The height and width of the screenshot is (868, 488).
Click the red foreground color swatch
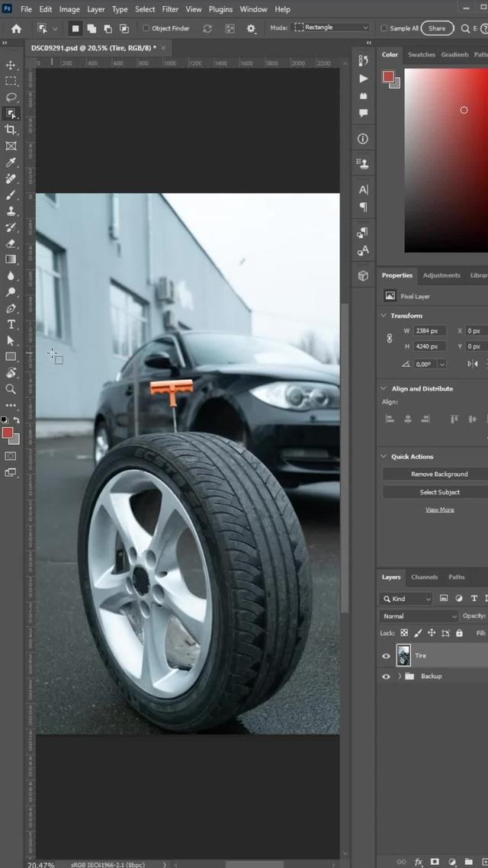7,433
